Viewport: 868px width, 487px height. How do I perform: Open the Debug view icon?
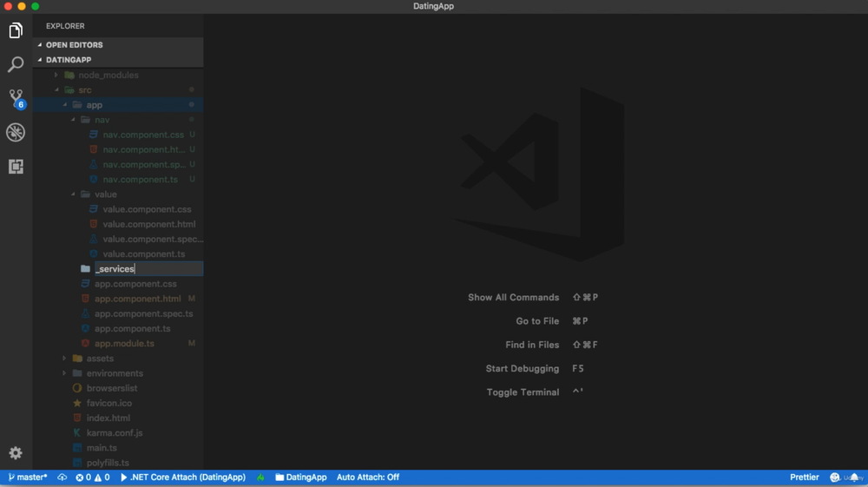pyautogui.click(x=16, y=132)
